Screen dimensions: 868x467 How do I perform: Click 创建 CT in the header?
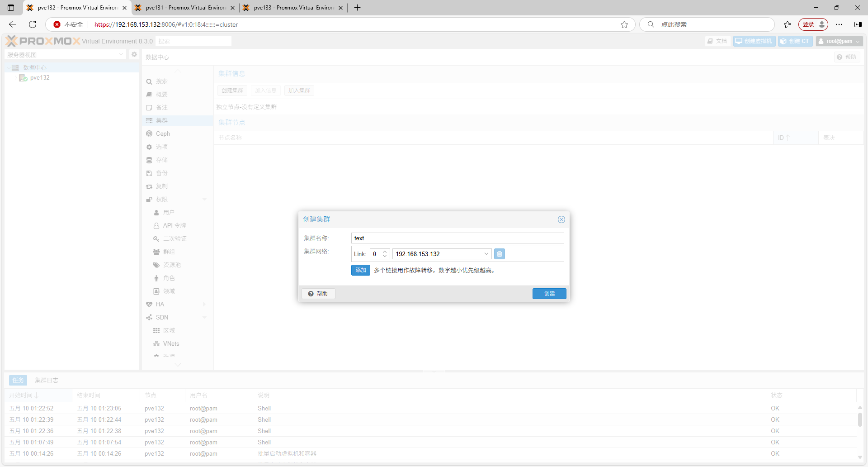[x=795, y=41]
